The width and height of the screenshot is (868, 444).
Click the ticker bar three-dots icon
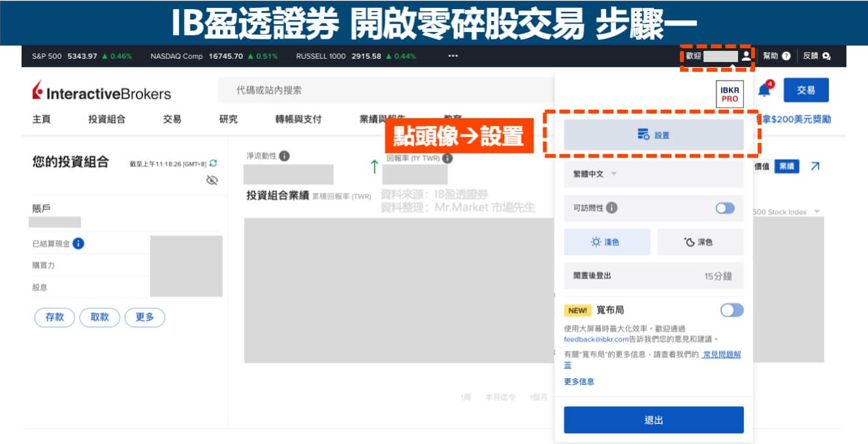pyautogui.click(x=453, y=56)
